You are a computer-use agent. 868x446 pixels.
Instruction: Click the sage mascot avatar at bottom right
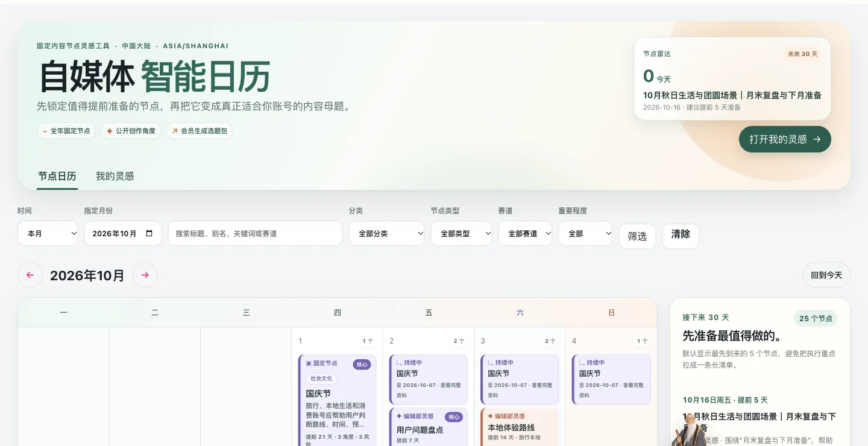click(688, 430)
